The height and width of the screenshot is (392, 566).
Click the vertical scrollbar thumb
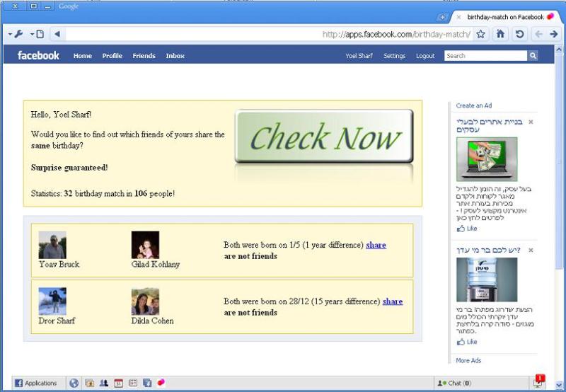tap(559, 162)
